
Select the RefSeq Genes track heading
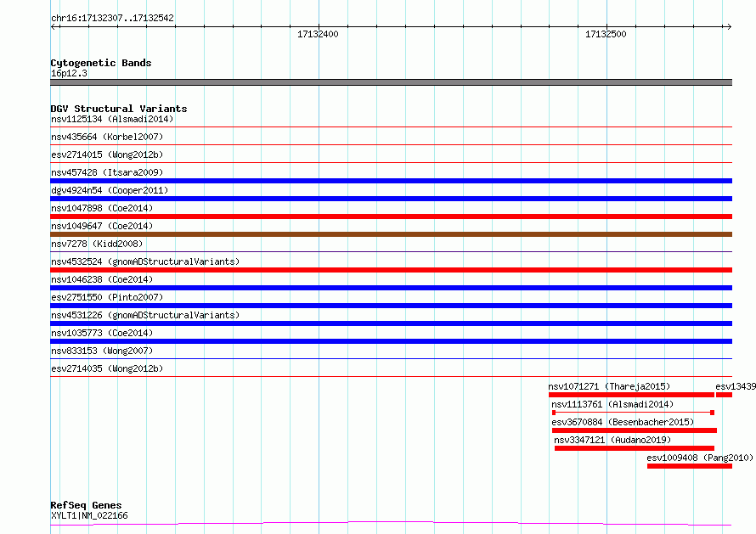(86, 505)
